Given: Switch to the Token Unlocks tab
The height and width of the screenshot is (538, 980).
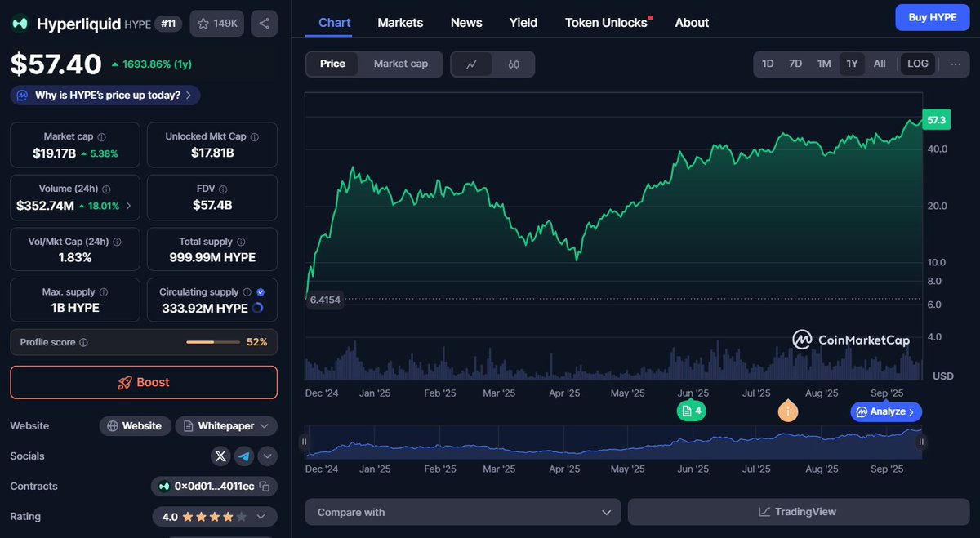Looking at the screenshot, I should coord(607,23).
